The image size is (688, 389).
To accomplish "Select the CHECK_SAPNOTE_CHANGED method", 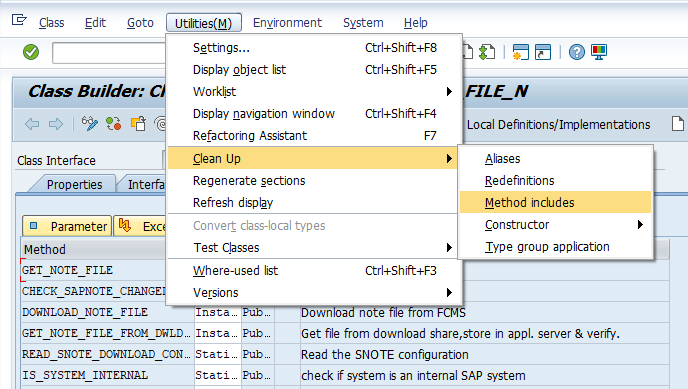I will pyautogui.click(x=93, y=291).
